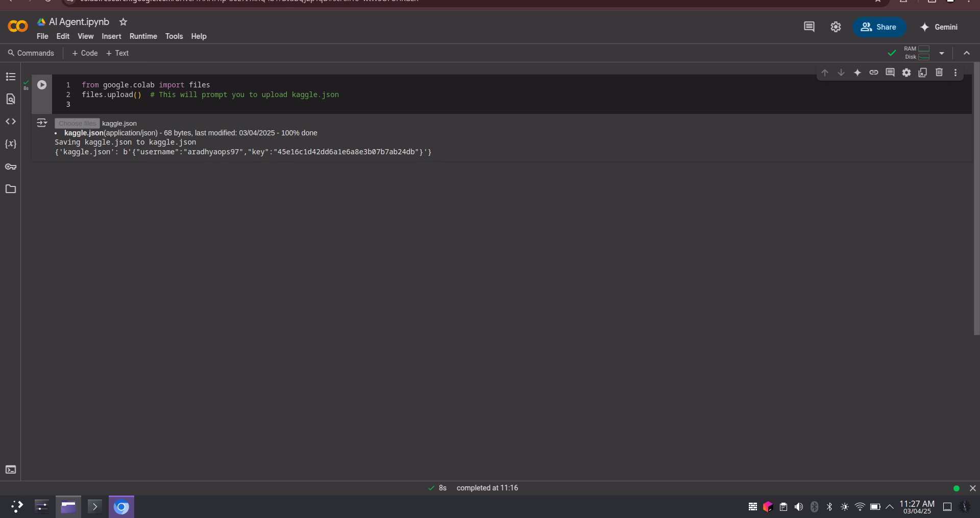The height and width of the screenshot is (518, 980).
Task: Open Find and replace sidebar icon
Action: (x=11, y=99)
